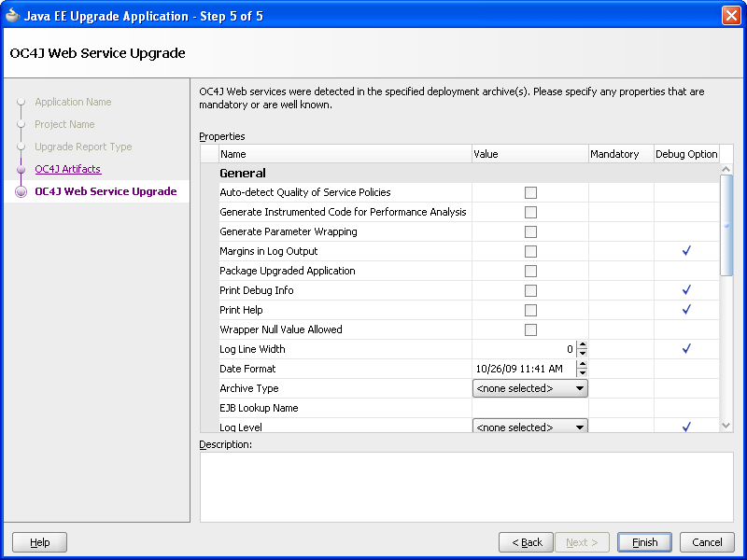Select the Upgrade Report Type step
The image size is (747, 560).
(x=83, y=147)
